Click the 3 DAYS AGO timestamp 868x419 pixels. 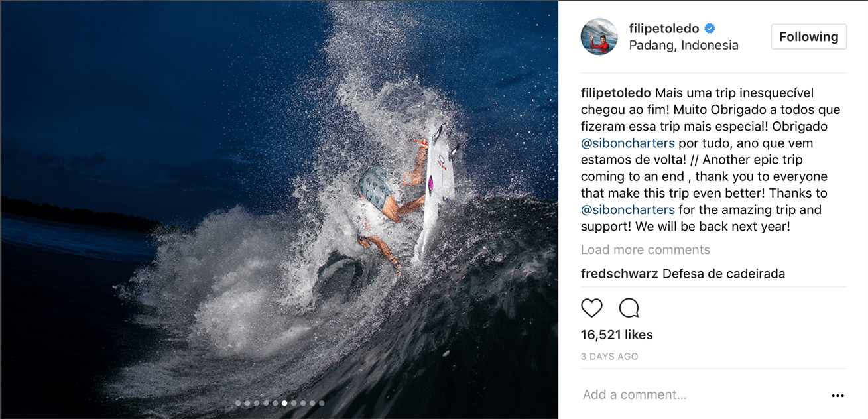(x=609, y=357)
